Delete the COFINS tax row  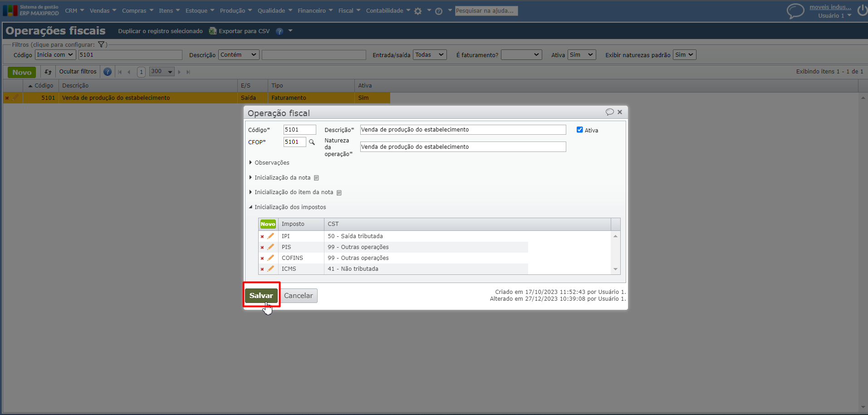point(262,258)
